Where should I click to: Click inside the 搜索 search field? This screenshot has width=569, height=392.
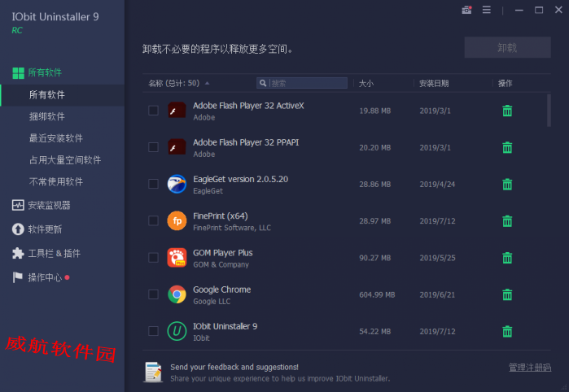click(x=302, y=83)
